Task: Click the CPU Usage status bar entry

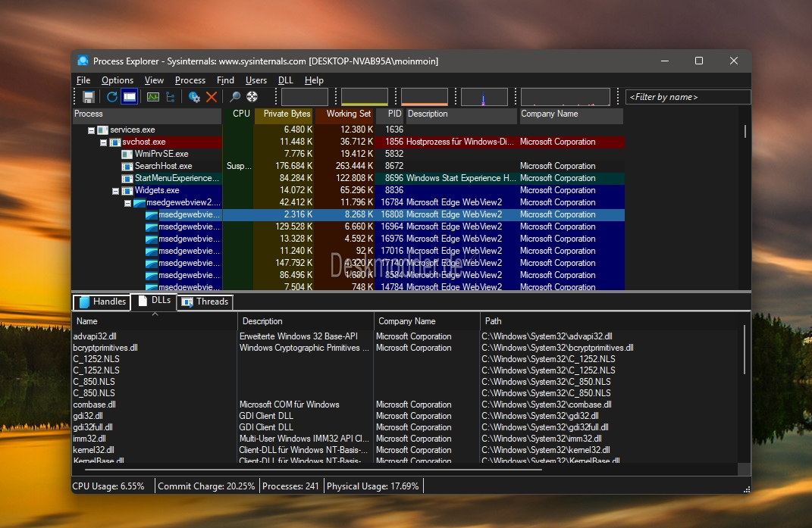Action: 108,486
